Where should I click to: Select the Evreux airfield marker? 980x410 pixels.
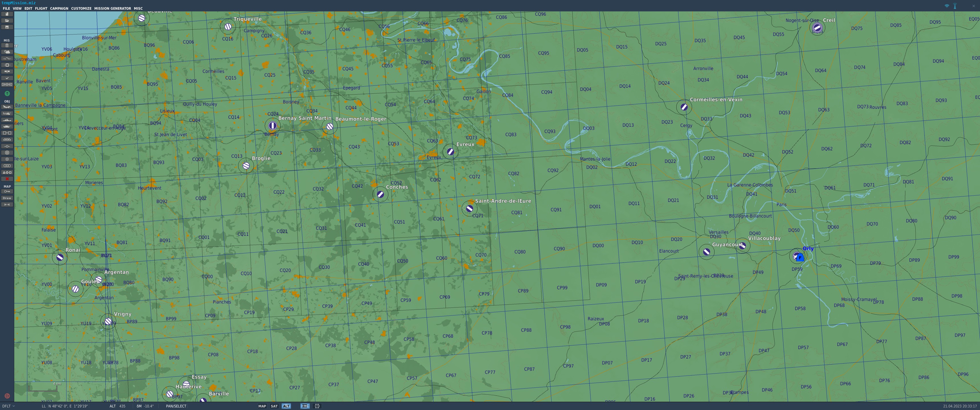[450, 152]
